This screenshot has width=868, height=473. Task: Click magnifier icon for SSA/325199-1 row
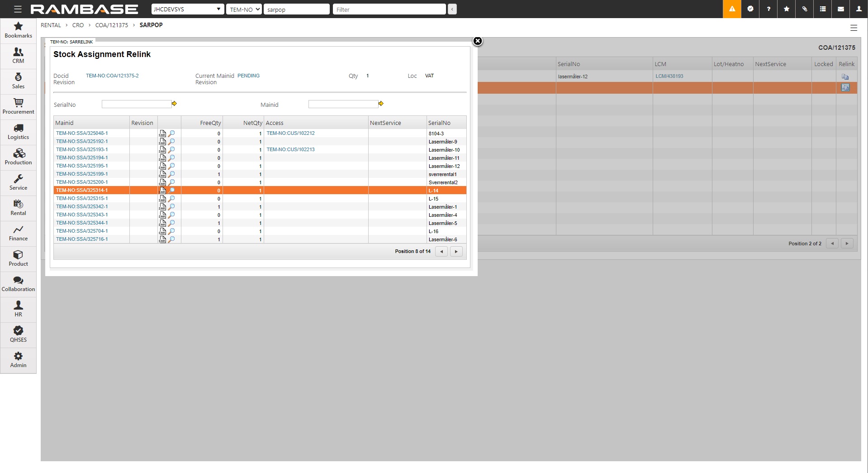[171, 174]
